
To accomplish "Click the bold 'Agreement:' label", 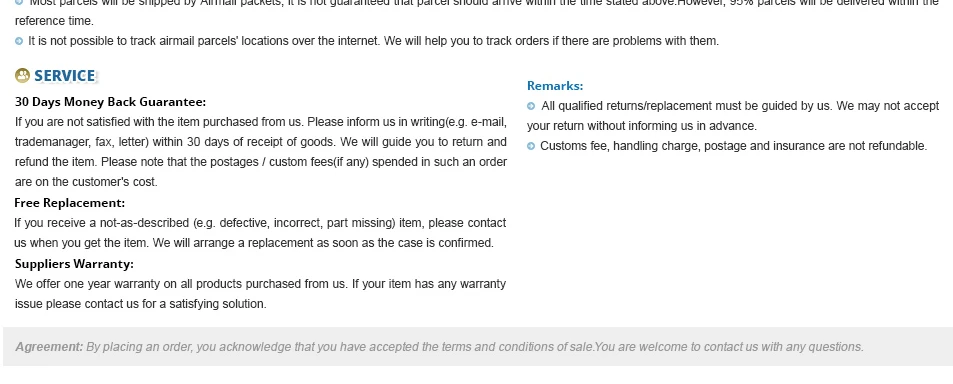I will coord(49,347).
